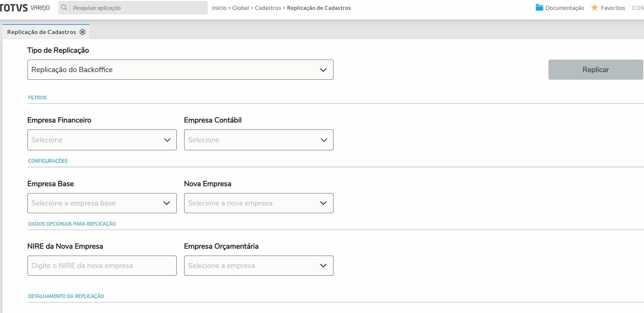Expand the Empresa Contábil dropdown

click(x=258, y=140)
